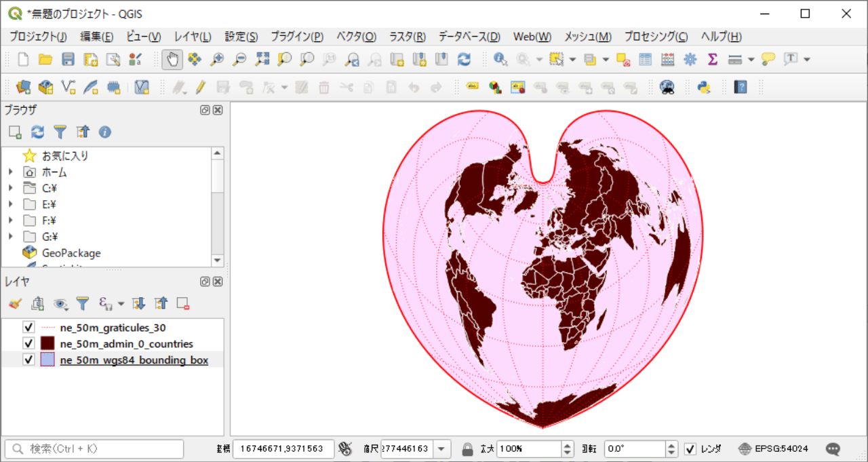Expand the C:¥ drive in Browser
The image size is (868, 462).
point(11,188)
